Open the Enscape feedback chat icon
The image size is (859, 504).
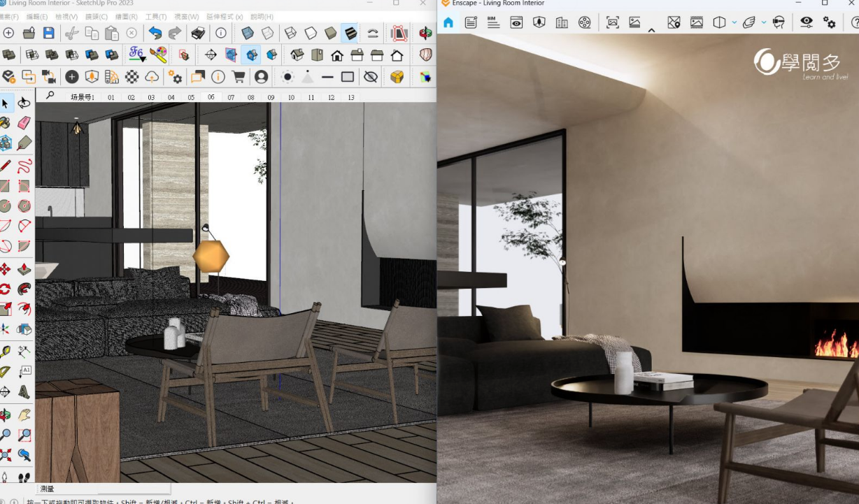coord(198,77)
